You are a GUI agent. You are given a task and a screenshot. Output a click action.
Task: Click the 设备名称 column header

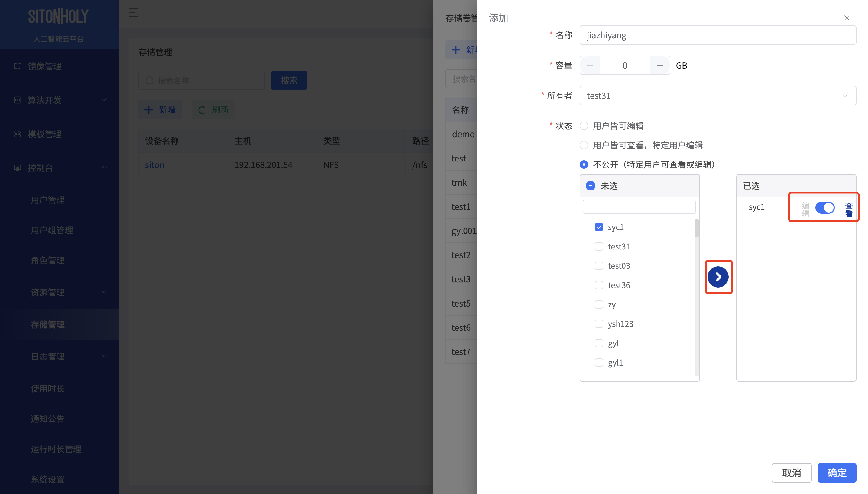(162, 141)
